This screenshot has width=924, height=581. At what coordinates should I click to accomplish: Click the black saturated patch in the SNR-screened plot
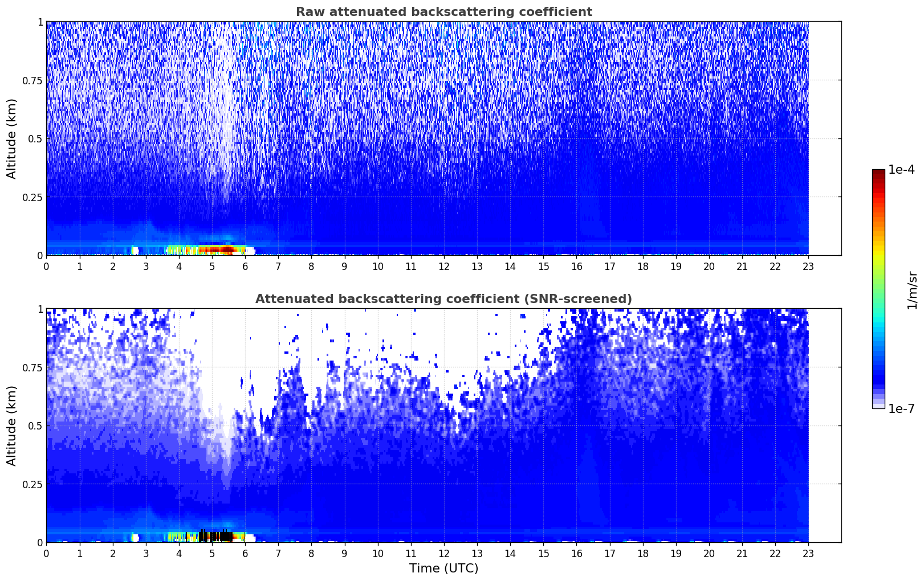[215, 536]
